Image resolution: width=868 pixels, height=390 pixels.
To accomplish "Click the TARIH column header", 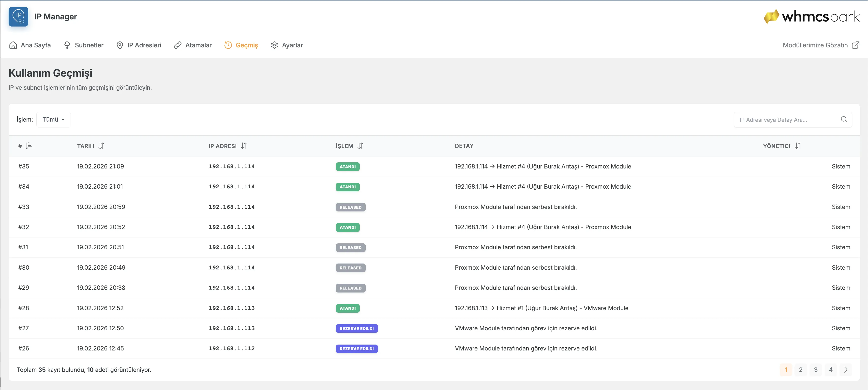I will (86, 146).
